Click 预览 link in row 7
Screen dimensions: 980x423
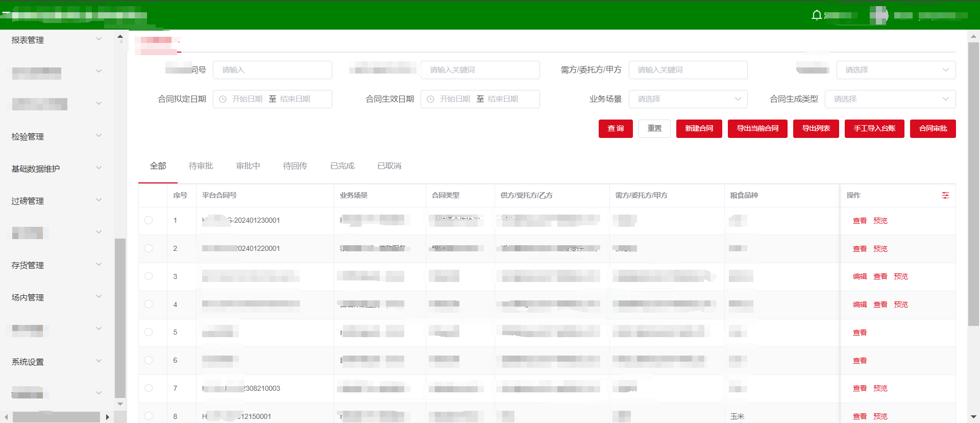(x=880, y=388)
